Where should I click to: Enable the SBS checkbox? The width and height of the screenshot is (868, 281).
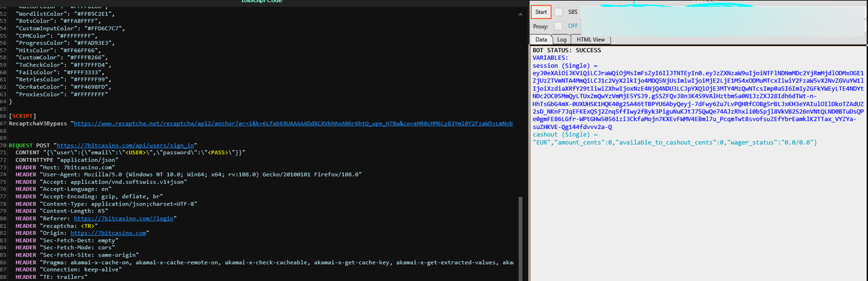559,12
